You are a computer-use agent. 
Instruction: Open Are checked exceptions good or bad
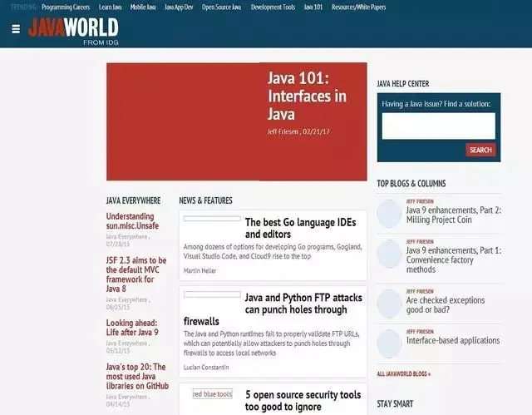pos(446,304)
